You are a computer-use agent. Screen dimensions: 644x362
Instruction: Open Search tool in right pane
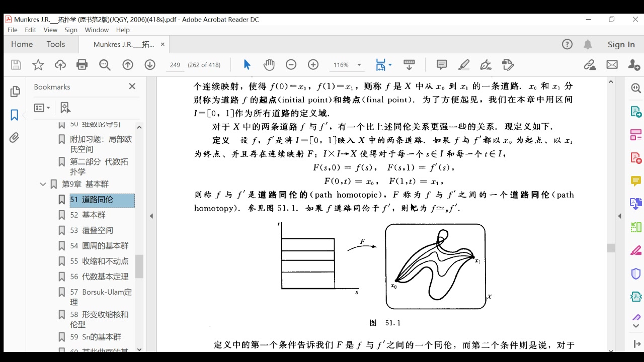[635, 88]
